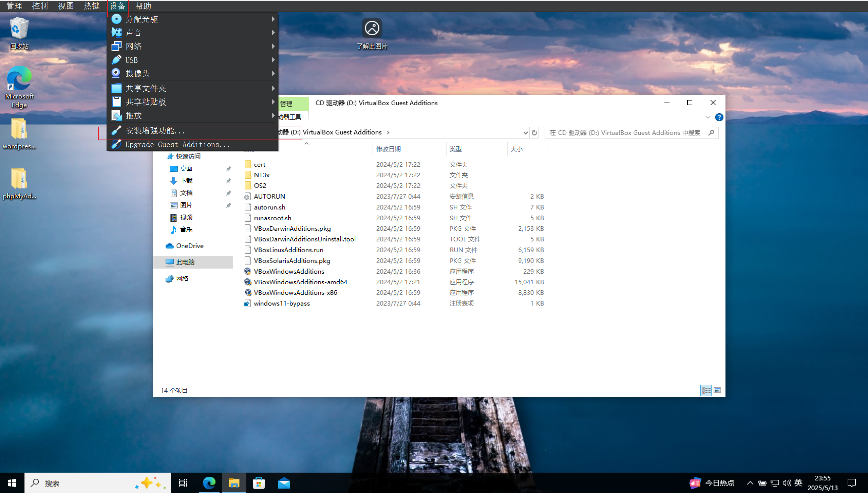Viewport: 868px width, 493px height.
Task: Expand the address bar history dropdown
Action: pyautogui.click(x=526, y=133)
